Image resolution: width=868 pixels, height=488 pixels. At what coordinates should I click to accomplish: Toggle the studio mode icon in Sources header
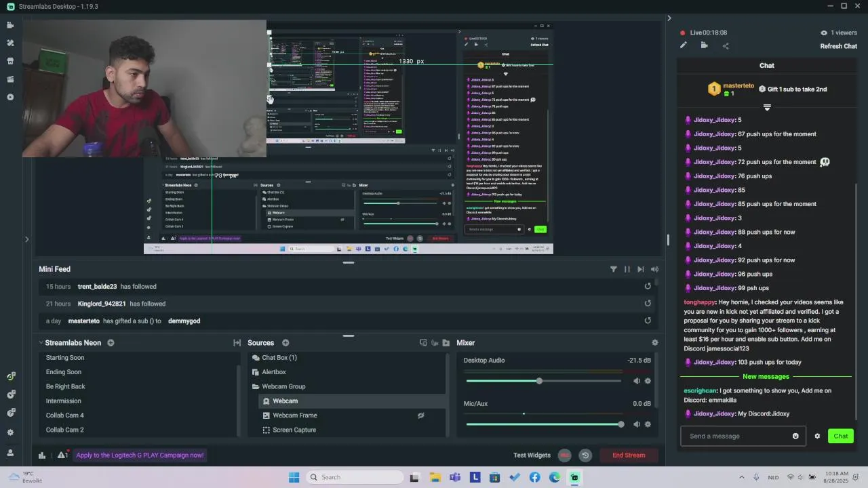tap(423, 343)
